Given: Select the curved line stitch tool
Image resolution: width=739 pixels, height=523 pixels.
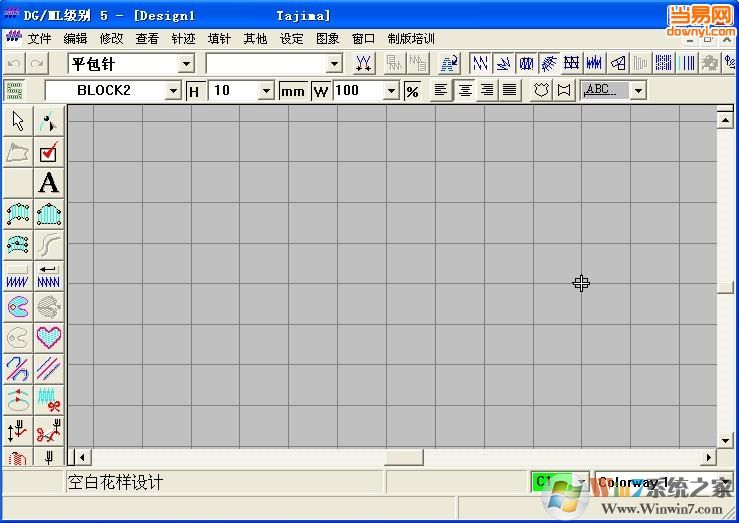Looking at the screenshot, I should pos(48,245).
